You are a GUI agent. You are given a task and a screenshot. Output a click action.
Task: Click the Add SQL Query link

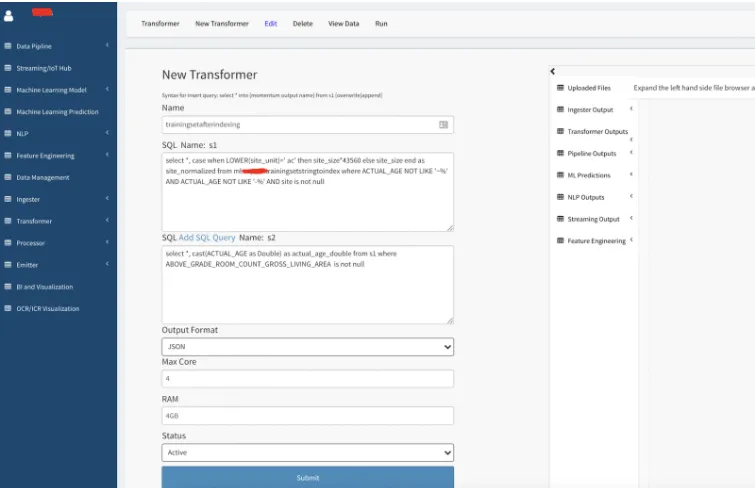pos(207,238)
